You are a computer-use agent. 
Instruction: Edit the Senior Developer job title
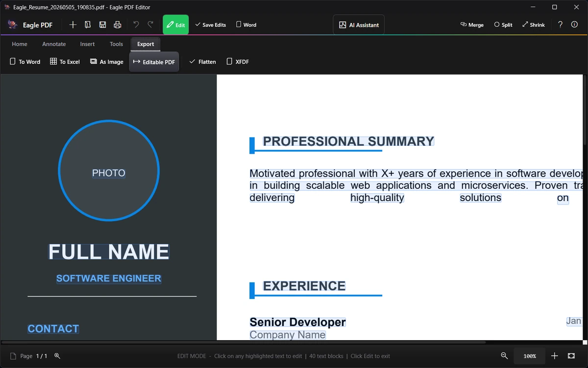[298, 322]
